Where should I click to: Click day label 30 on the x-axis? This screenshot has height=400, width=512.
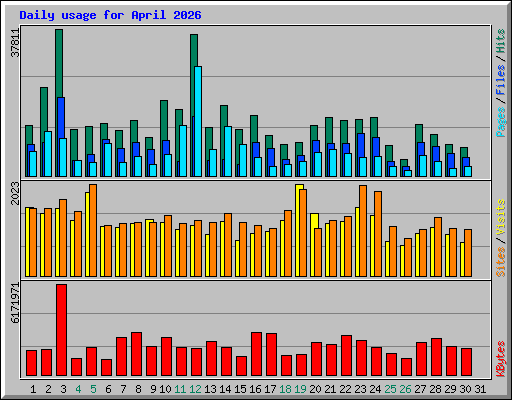click(465, 389)
